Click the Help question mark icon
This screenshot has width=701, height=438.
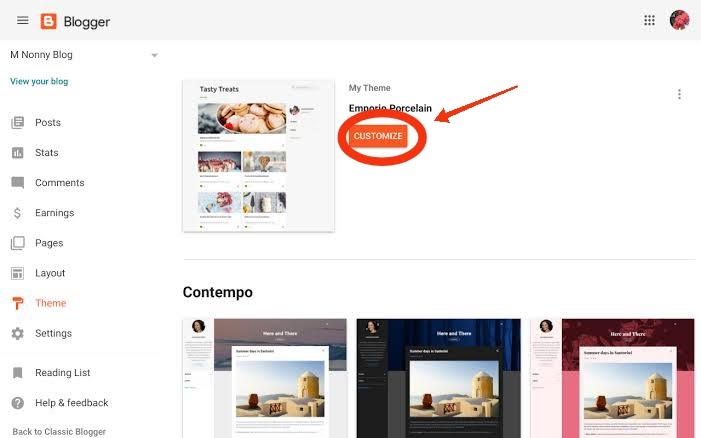17,403
